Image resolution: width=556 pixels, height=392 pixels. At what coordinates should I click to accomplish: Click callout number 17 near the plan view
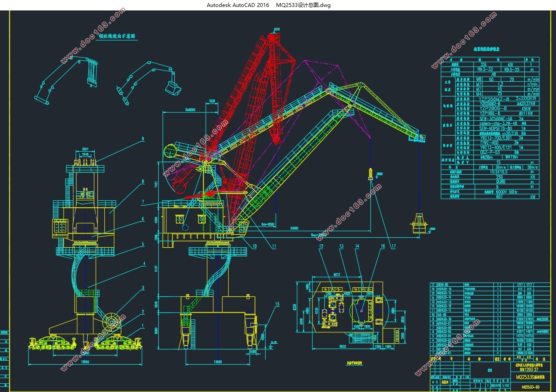[x=393, y=246]
